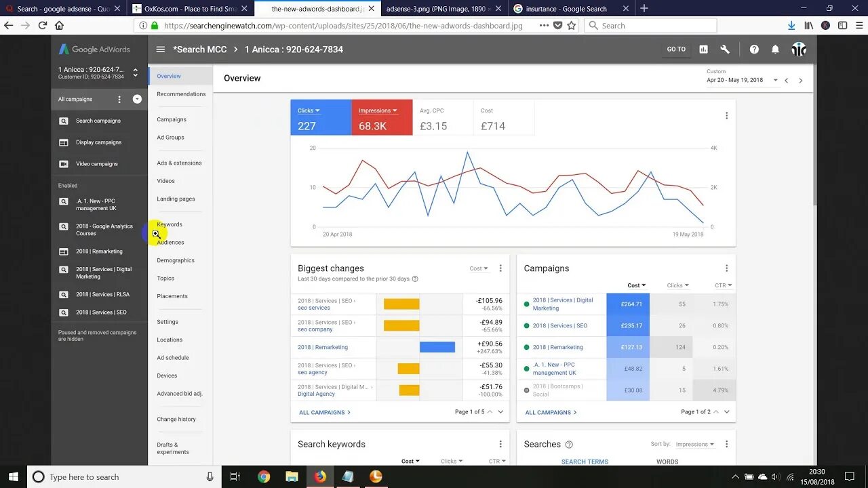Open the wrench tools icon
868x488 pixels.
(x=725, y=49)
